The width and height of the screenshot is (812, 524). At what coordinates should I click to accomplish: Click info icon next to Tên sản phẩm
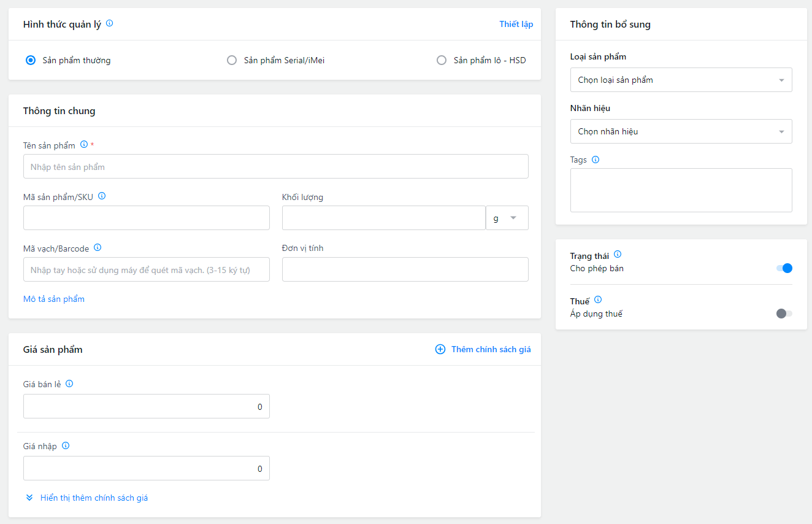[84, 145]
